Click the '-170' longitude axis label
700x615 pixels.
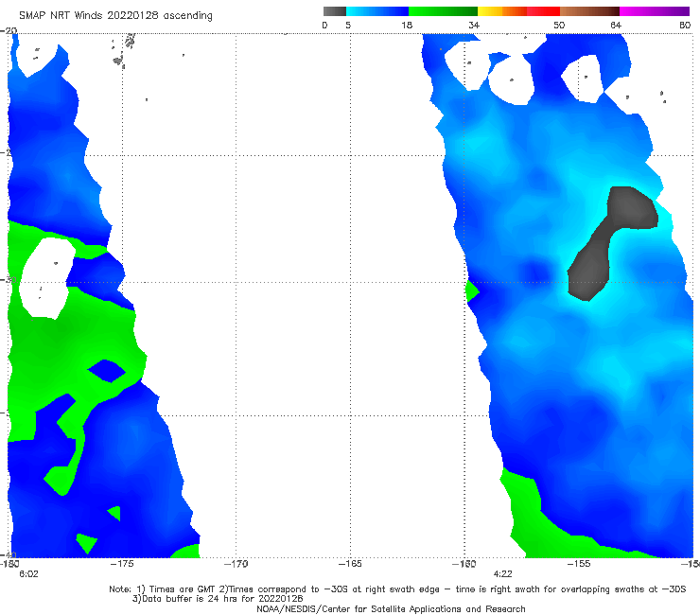(x=236, y=564)
